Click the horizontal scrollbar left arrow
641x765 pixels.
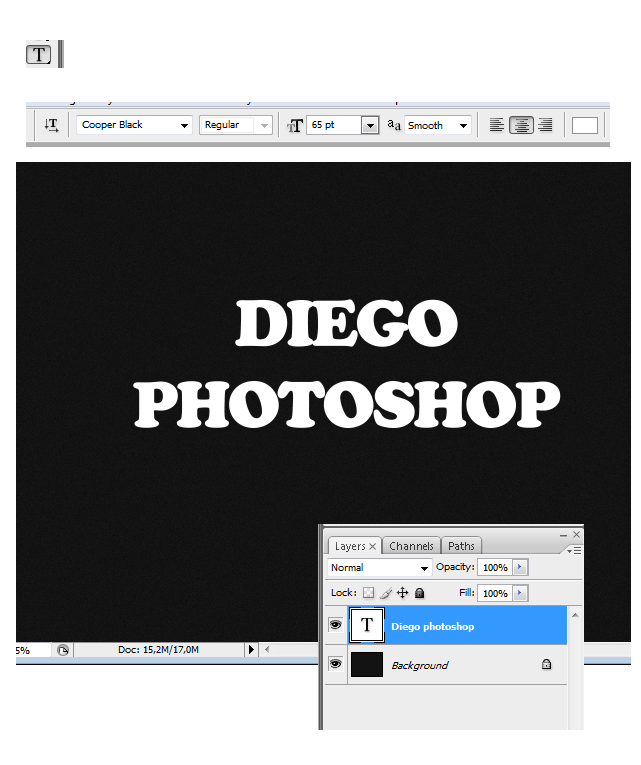point(267,649)
